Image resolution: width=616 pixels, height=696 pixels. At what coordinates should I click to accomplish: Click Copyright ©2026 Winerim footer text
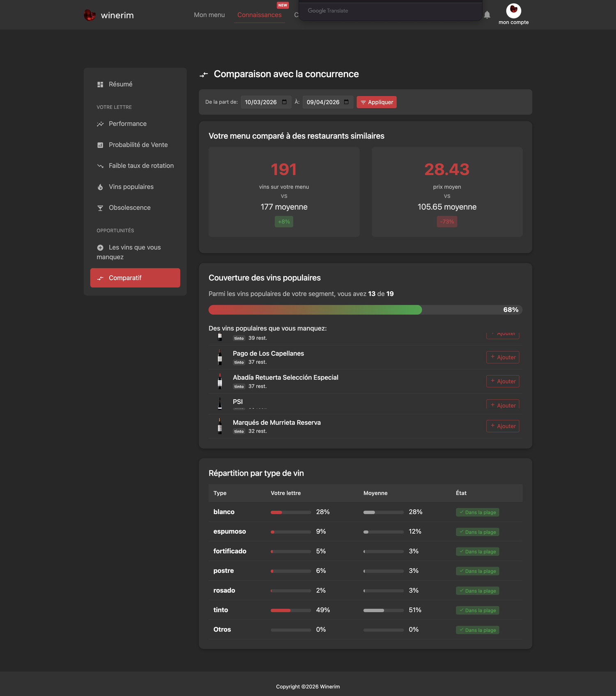pos(308,687)
